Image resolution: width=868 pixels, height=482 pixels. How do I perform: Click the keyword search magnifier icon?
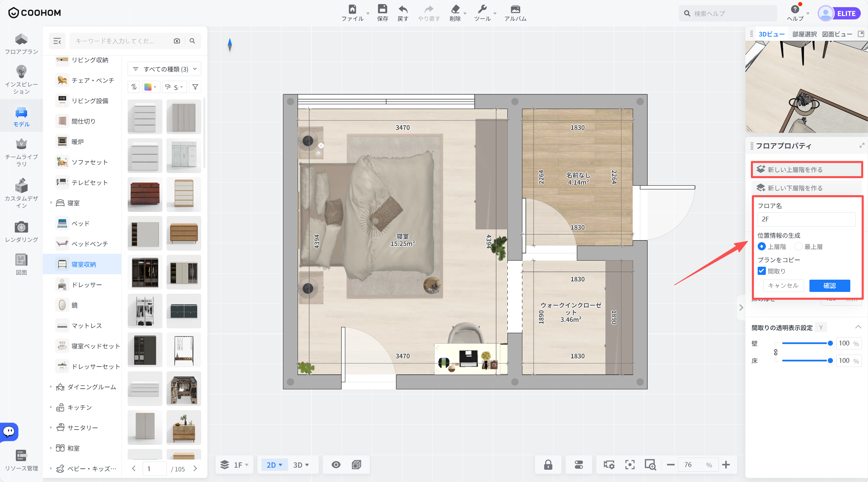pos(192,41)
